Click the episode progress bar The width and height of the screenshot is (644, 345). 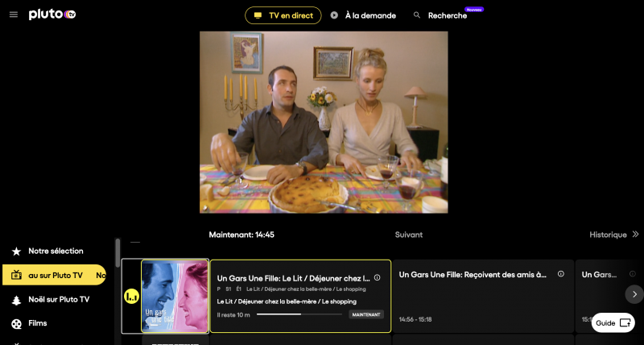pos(299,314)
